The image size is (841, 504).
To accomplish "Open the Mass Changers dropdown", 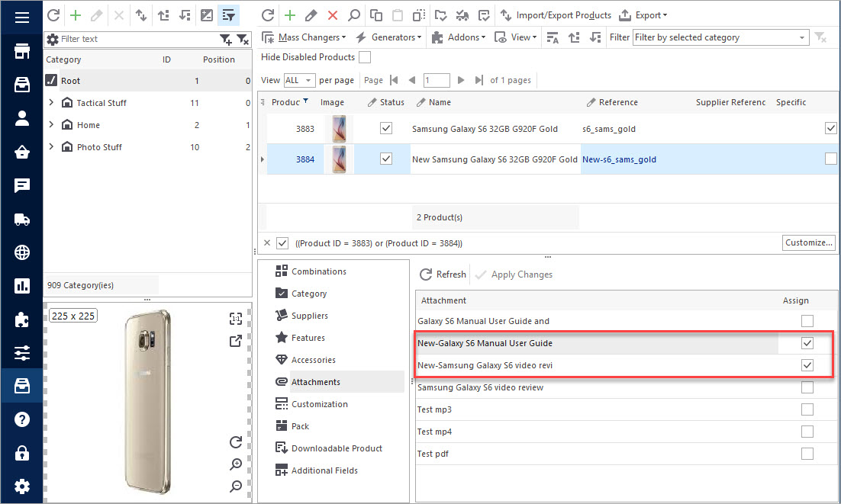I will tap(304, 37).
